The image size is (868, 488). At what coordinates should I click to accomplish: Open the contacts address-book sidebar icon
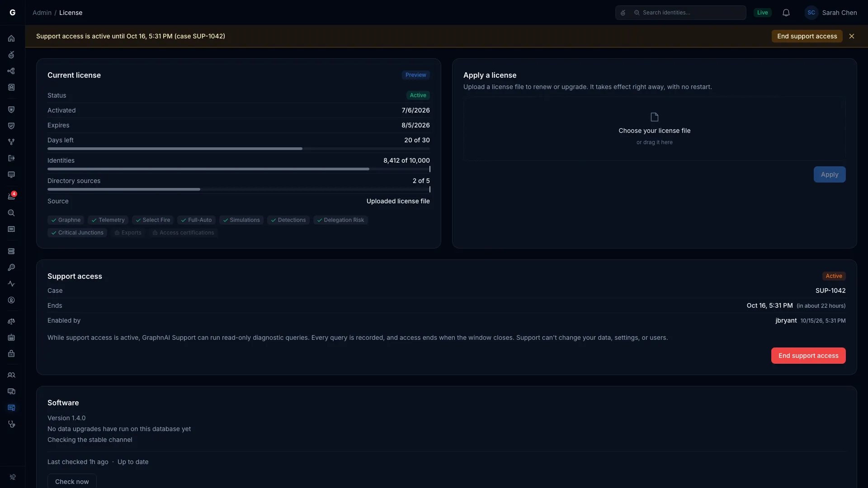click(11, 87)
